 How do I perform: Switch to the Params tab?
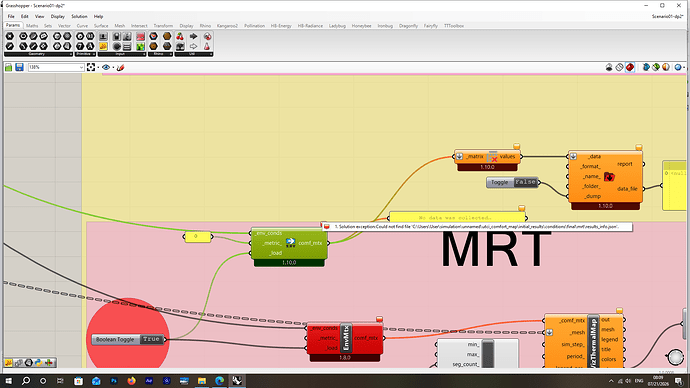(13, 26)
